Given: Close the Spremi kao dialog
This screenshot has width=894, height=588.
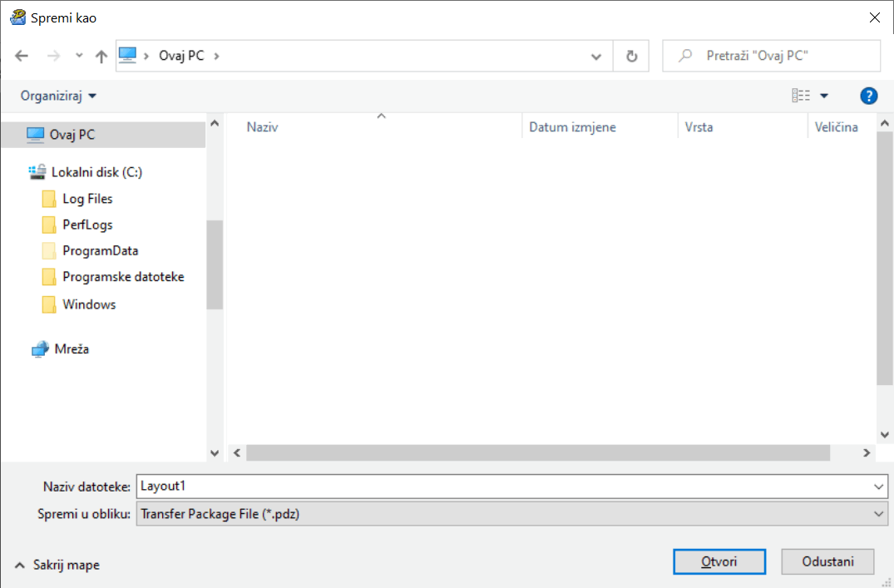Looking at the screenshot, I should click(875, 17).
